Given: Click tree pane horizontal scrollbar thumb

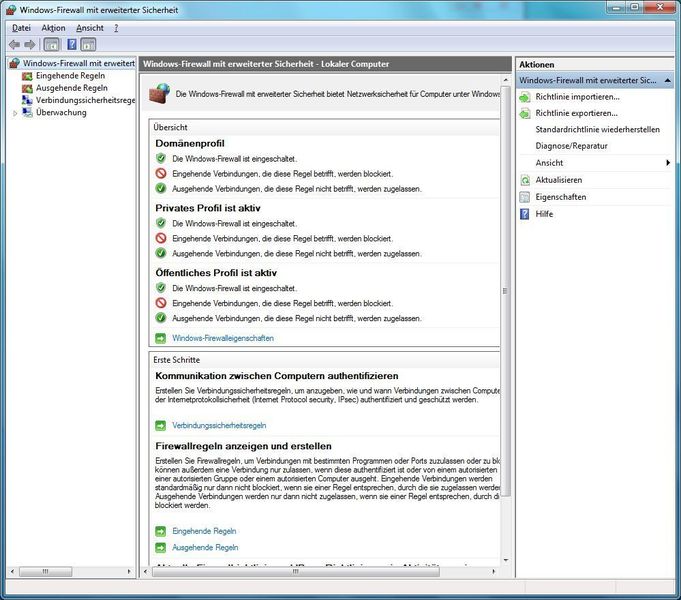Looking at the screenshot, I should [x=46, y=571].
